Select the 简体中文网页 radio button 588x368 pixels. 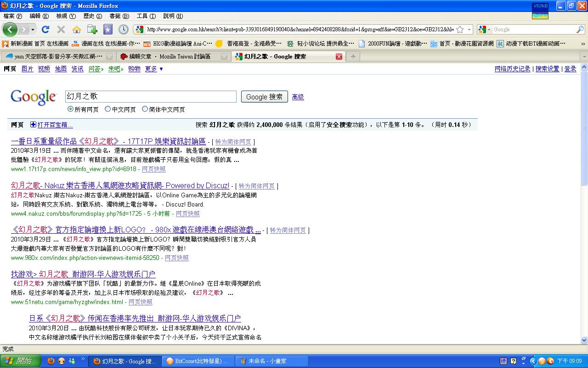(145, 109)
